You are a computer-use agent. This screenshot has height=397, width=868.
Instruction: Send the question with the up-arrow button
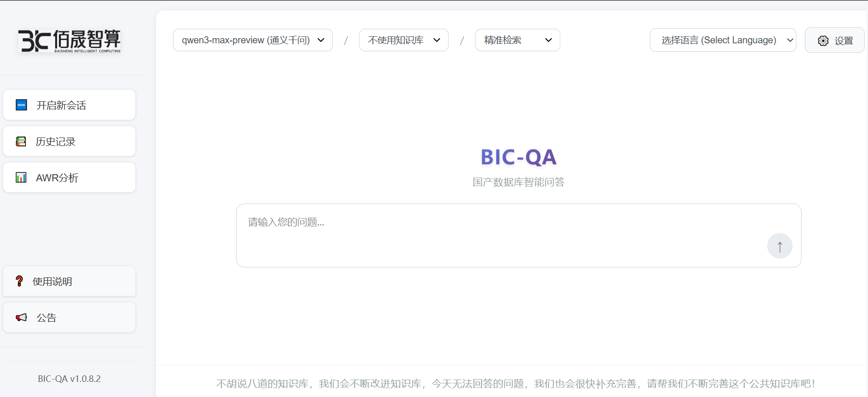point(780,246)
